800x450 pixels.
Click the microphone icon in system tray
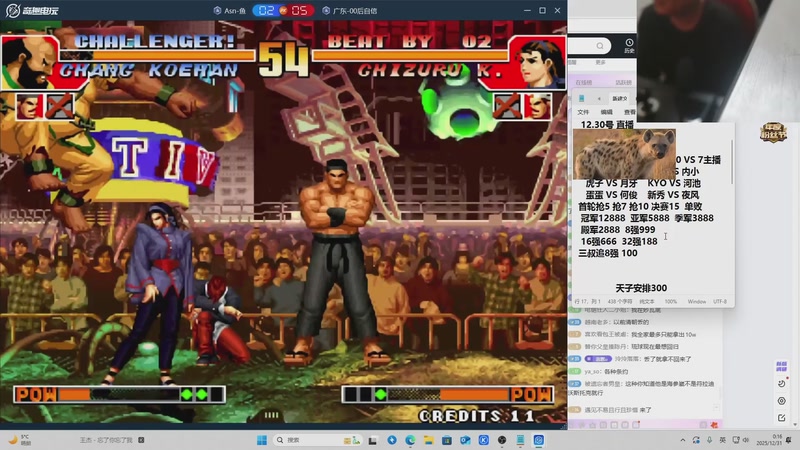pyautogui.click(x=709, y=440)
